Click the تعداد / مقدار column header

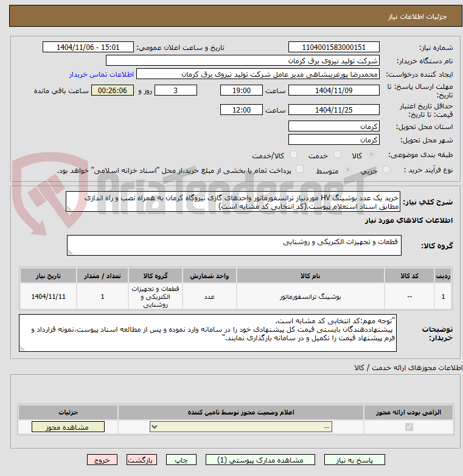103,276
